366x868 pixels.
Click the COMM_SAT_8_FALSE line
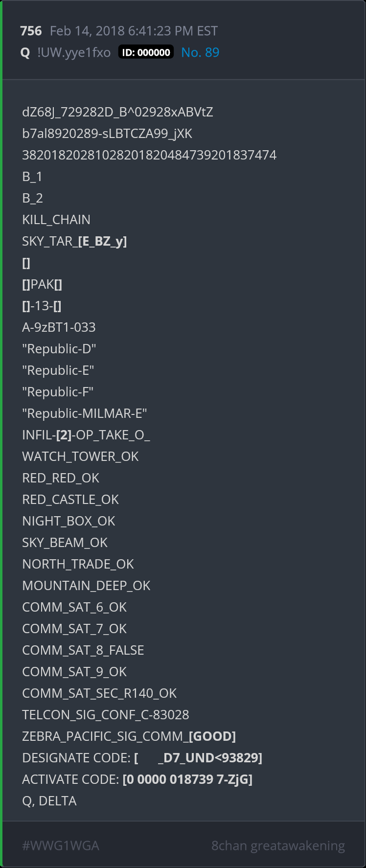(83, 650)
